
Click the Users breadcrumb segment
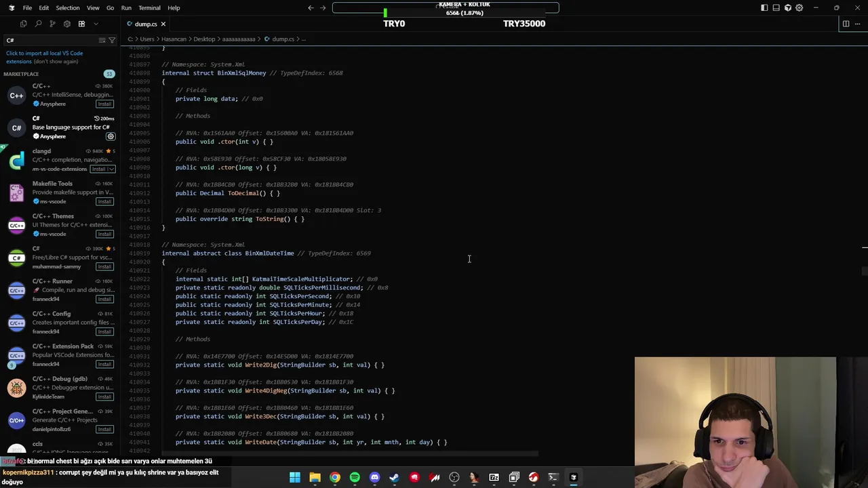147,39
